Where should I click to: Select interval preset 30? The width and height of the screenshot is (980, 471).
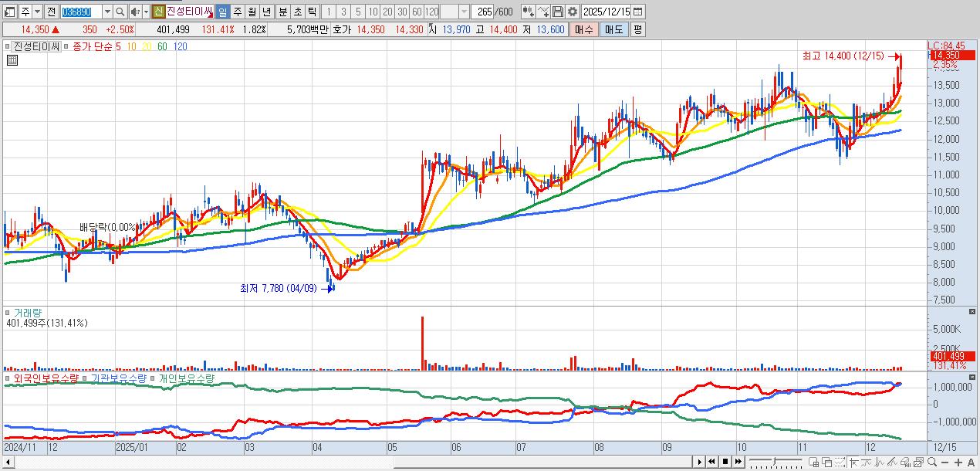(x=402, y=12)
